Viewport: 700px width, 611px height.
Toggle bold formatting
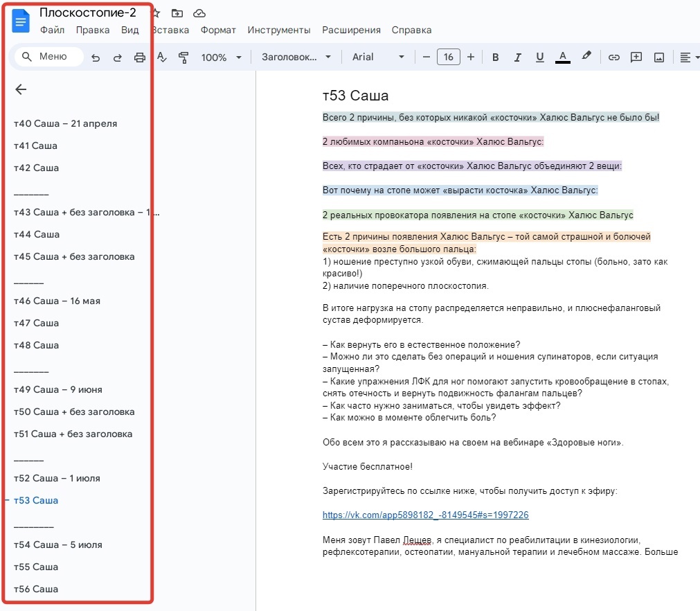pos(495,57)
